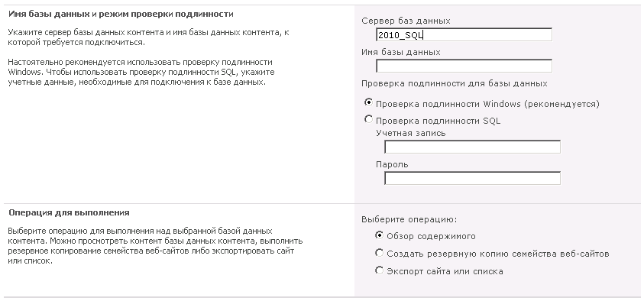
Task: Click the paragraph starting 'Настоятельно рекомендуется'
Action: (141, 72)
